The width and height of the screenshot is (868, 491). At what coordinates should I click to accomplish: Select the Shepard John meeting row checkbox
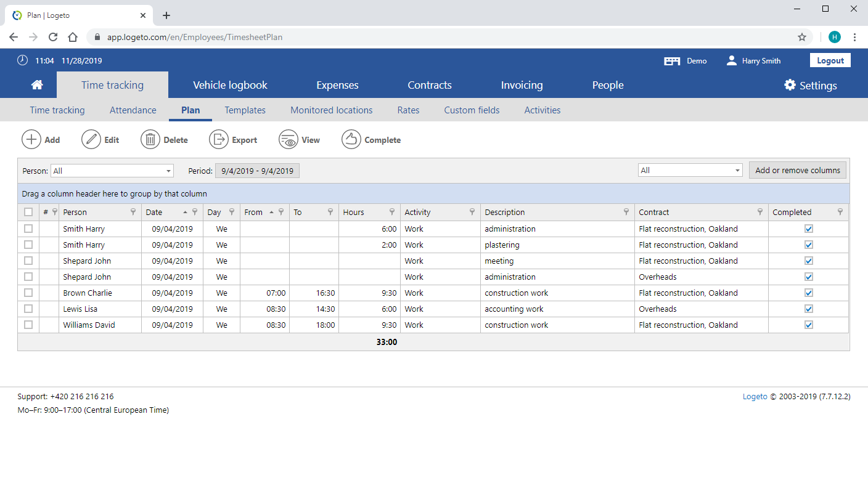pyautogui.click(x=28, y=261)
